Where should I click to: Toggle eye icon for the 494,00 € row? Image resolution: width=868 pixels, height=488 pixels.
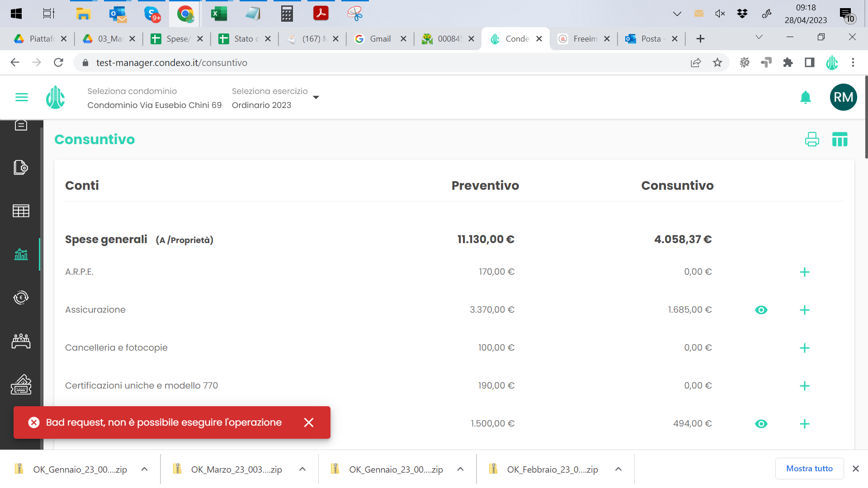point(761,424)
